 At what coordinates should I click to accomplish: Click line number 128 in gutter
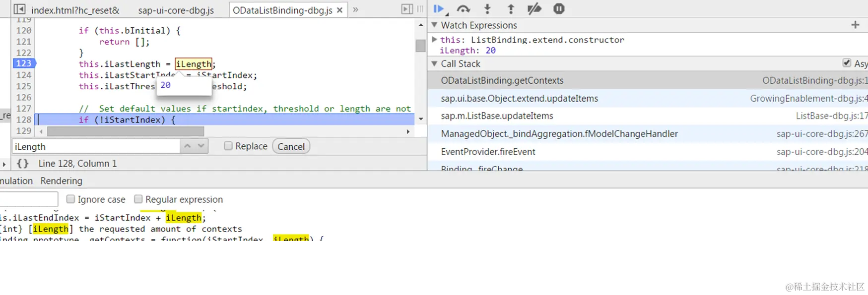(23, 119)
